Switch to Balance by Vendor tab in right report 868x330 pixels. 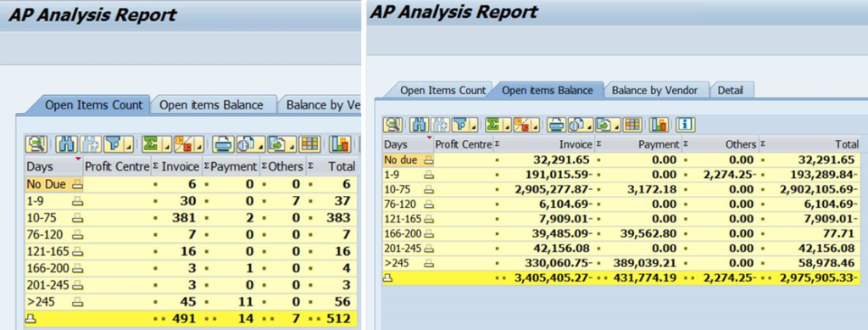(655, 90)
